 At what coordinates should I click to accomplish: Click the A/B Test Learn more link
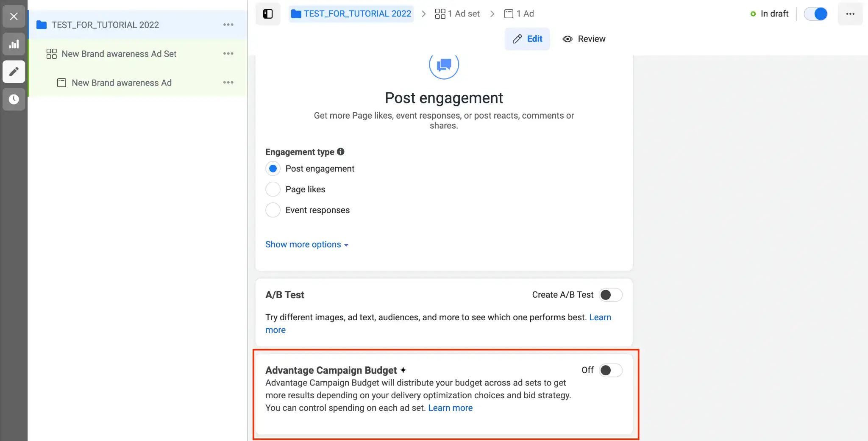(x=600, y=317)
